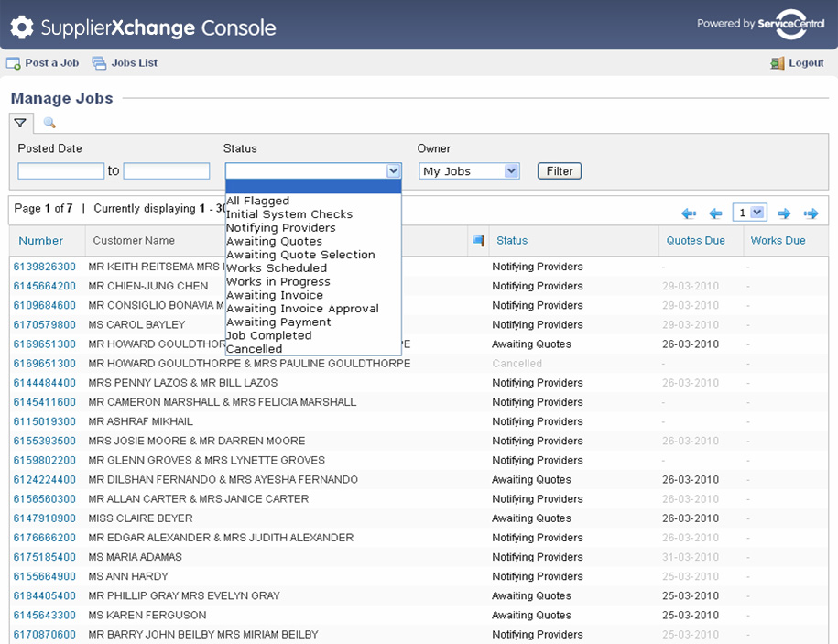This screenshot has width=838, height=644.
Task: Open job number 6109684600
Action: coord(44,305)
